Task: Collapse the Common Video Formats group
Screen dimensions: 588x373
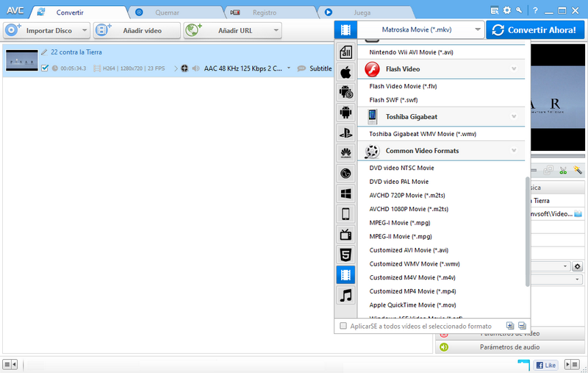Action: point(514,151)
